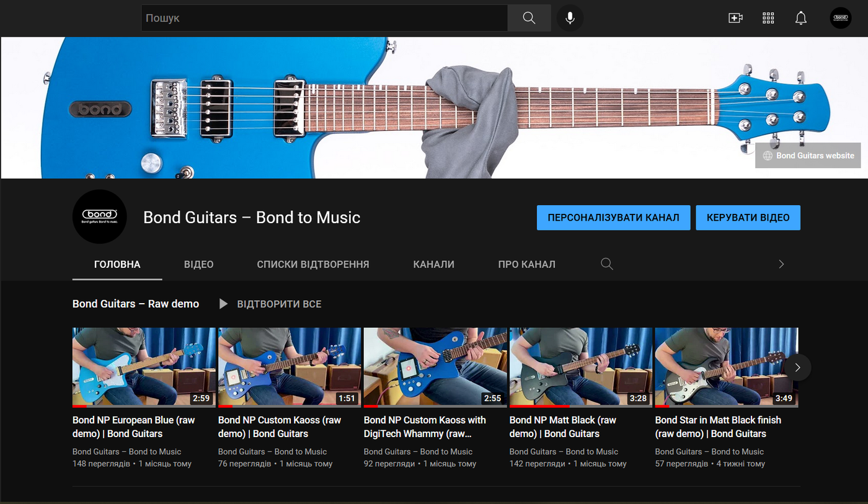Image resolution: width=868 pixels, height=504 pixels.
Task: Click title Bond NP European Blue (raw demo)
Action: click(134, 427)
